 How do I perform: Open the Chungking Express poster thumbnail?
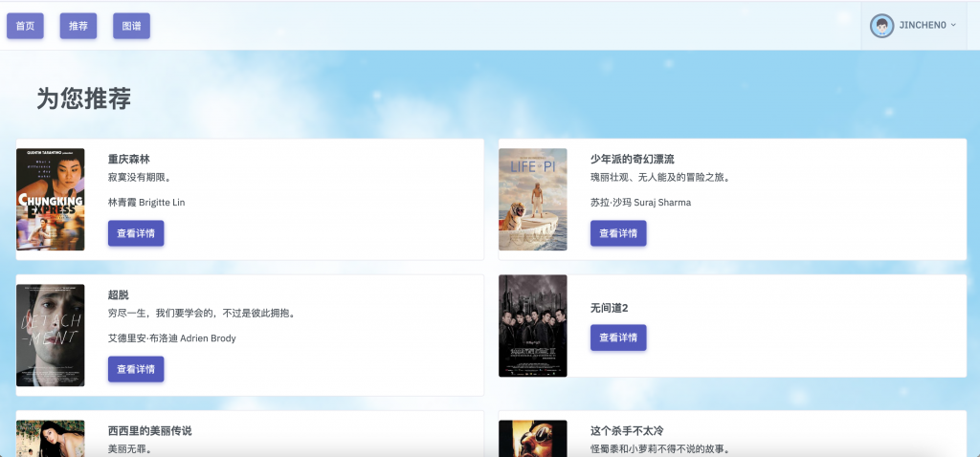coord(50,199)
